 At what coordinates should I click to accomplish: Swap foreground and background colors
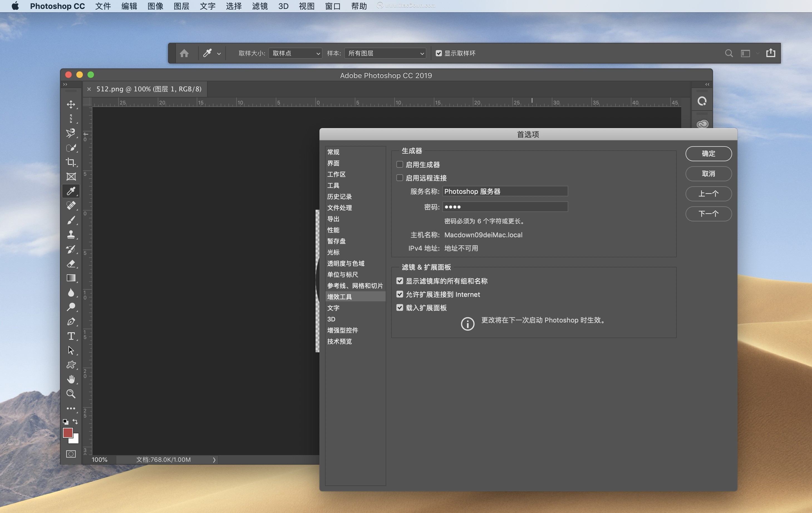coord(75,422)
